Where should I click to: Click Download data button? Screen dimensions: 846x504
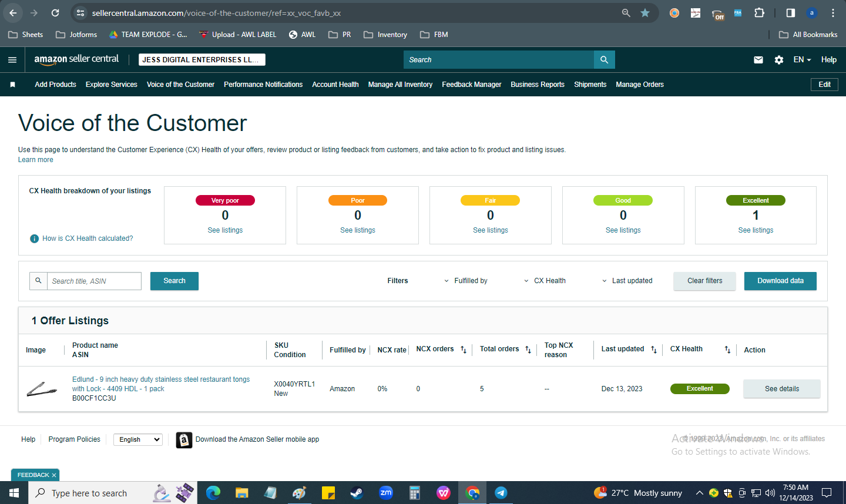click(780, 281)
